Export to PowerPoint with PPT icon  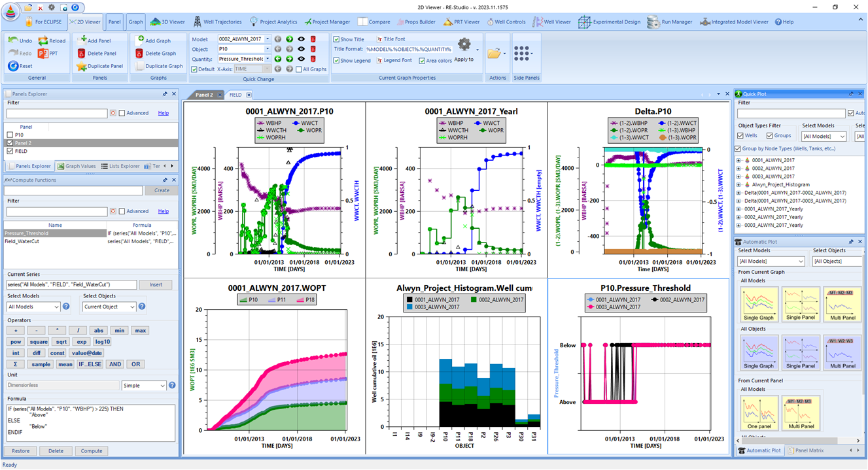click(43, 54)
